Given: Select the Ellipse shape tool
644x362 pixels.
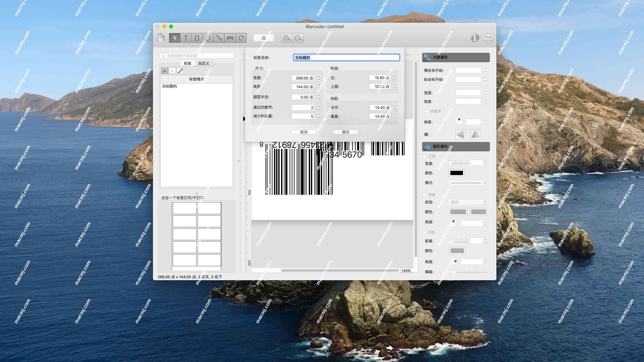Looking at the screenshot, I should click(x=208, y=38).
